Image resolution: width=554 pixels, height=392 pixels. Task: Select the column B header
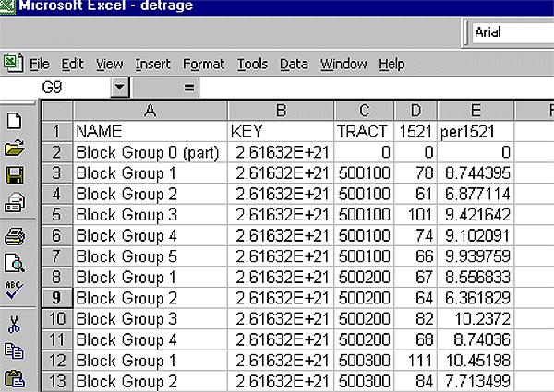(x=281, y=112)
